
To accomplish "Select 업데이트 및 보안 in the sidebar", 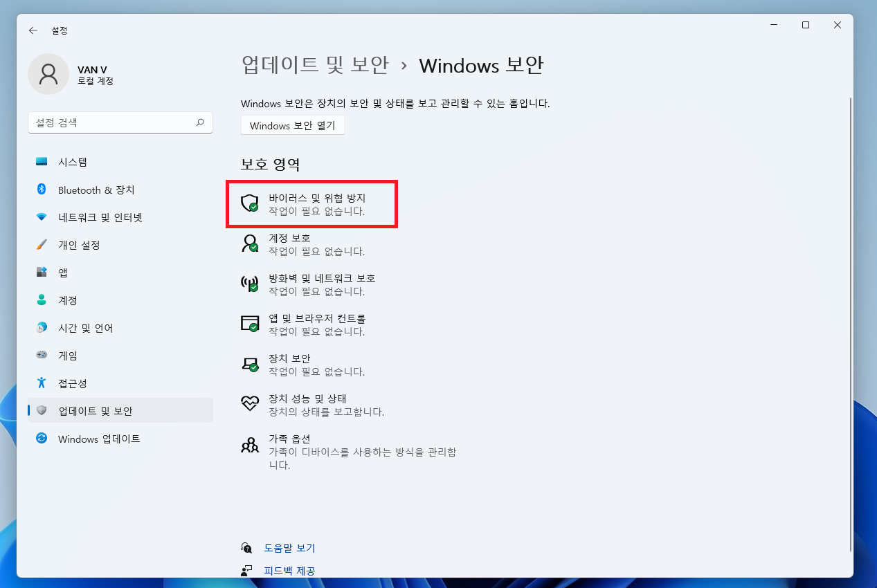I will [120, 410].
